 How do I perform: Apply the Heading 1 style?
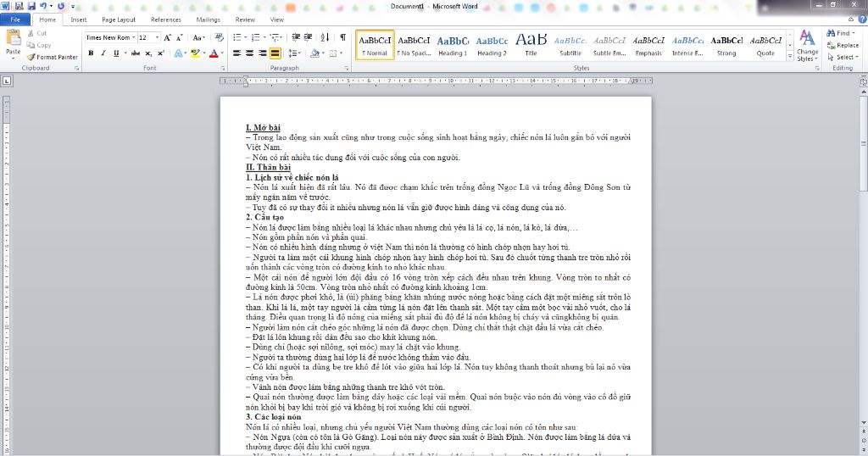453,45
